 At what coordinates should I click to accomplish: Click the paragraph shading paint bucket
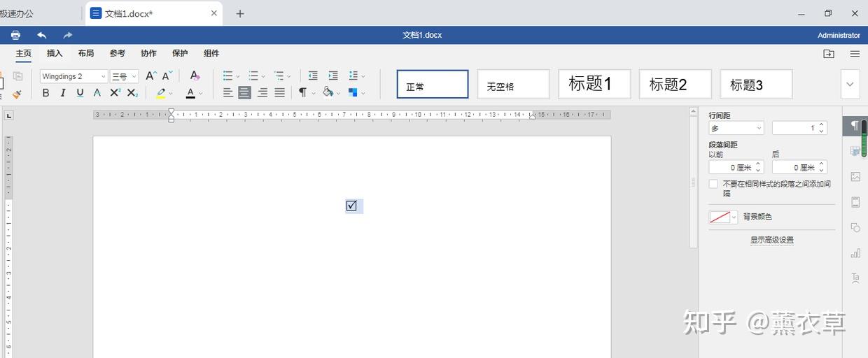point(328,92)
